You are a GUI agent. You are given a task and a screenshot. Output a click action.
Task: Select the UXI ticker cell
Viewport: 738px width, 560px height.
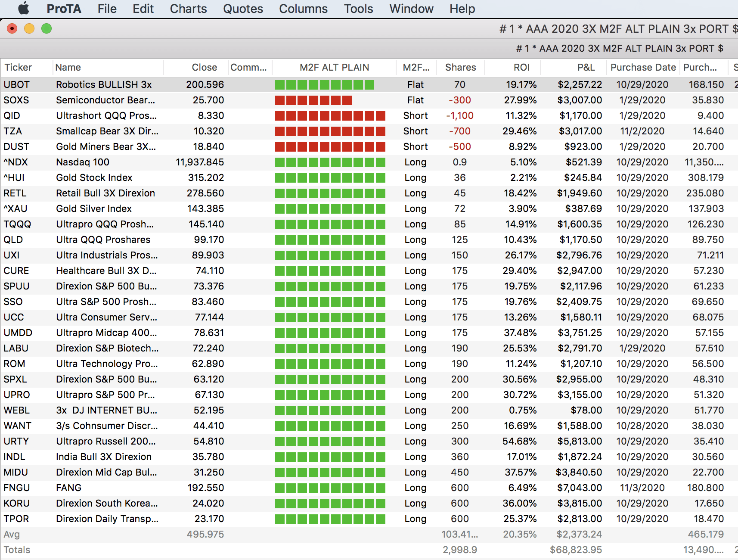tap(12, 255)
